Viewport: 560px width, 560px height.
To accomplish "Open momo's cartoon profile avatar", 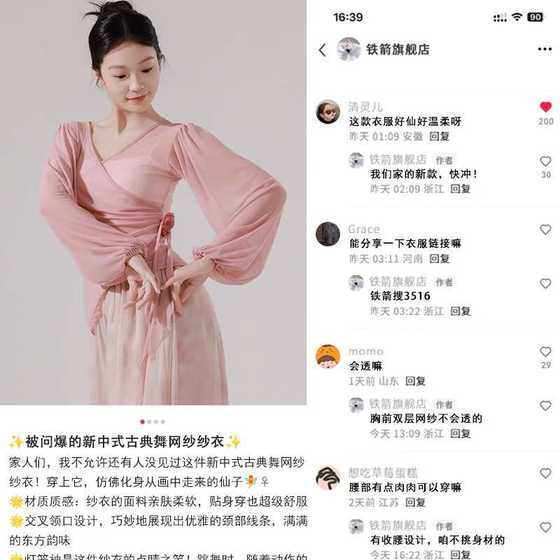I will point(328,356).
